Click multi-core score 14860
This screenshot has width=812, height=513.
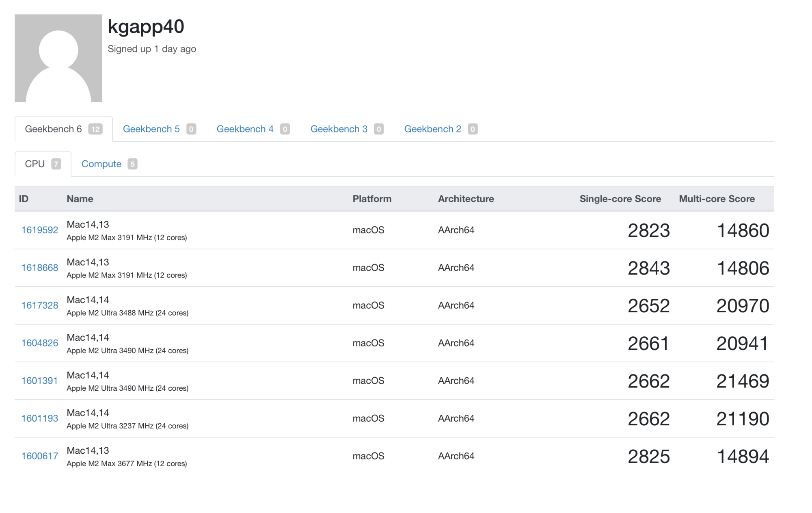pos(743,231)
